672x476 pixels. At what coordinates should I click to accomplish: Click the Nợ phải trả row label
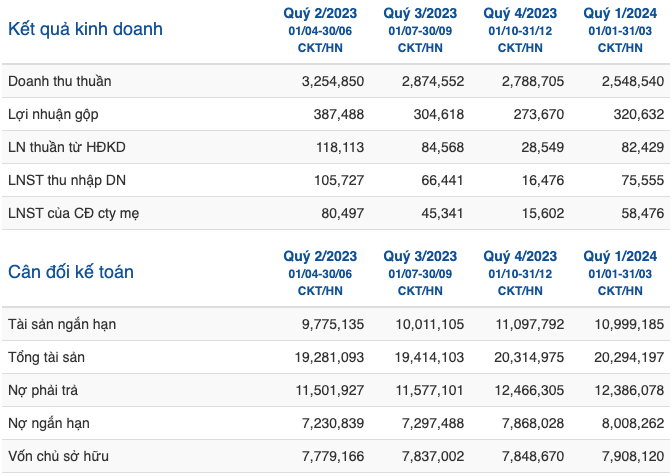click(43, 390)
